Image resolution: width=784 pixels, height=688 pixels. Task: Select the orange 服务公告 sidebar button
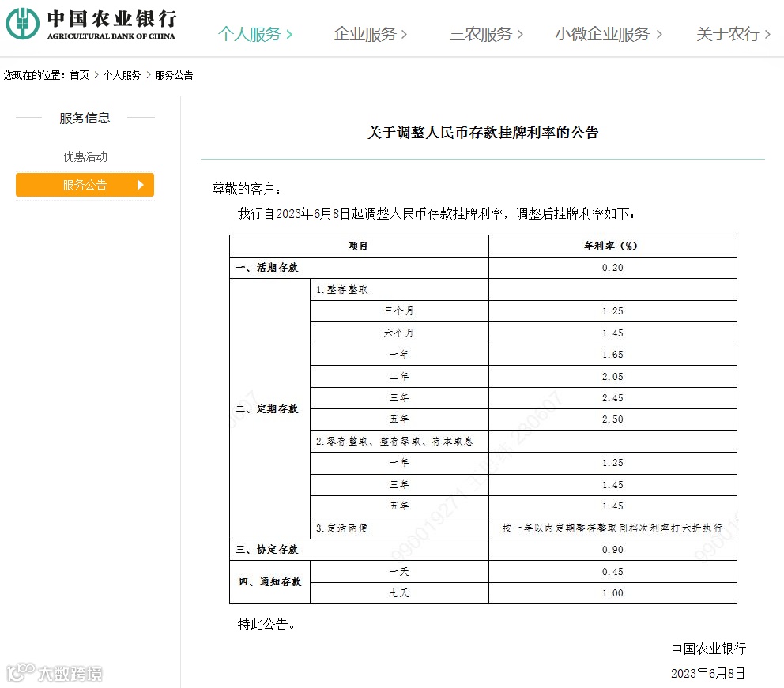pos(85,185)
